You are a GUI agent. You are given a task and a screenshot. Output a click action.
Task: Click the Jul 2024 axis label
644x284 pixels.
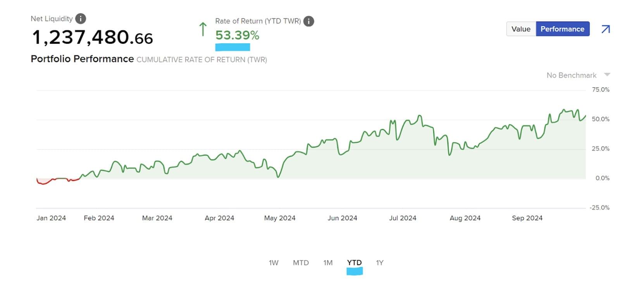click(x=403, y=218)
